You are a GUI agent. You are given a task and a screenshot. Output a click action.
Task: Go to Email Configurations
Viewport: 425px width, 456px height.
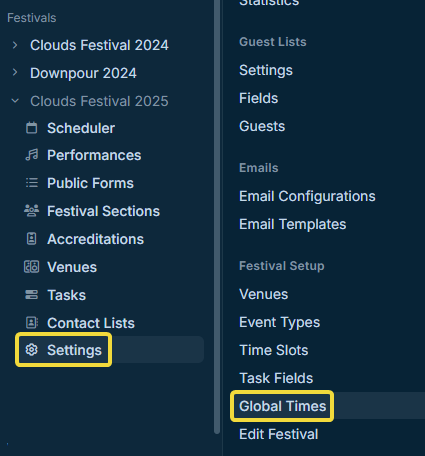click(307, 196)
